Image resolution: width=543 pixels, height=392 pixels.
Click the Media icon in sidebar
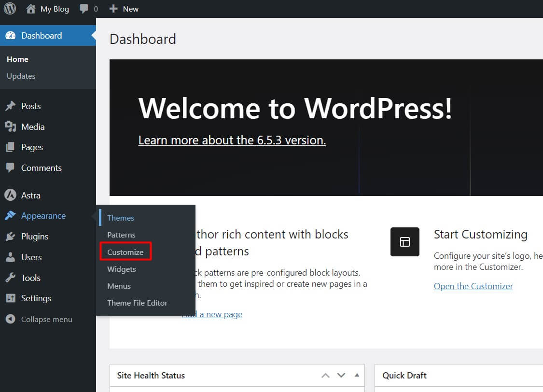click(11, 127)
